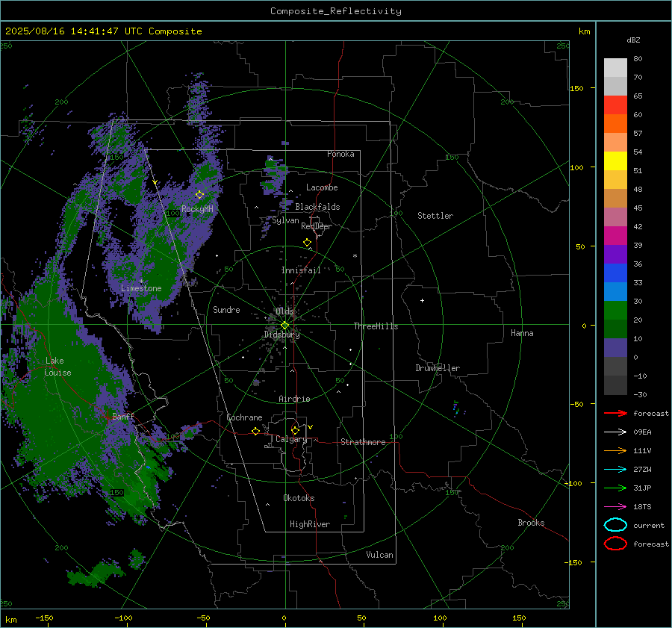This screenshot has width=672, height=628.
Task: Click the Vulcan label
Action: [x=379, y=555]
